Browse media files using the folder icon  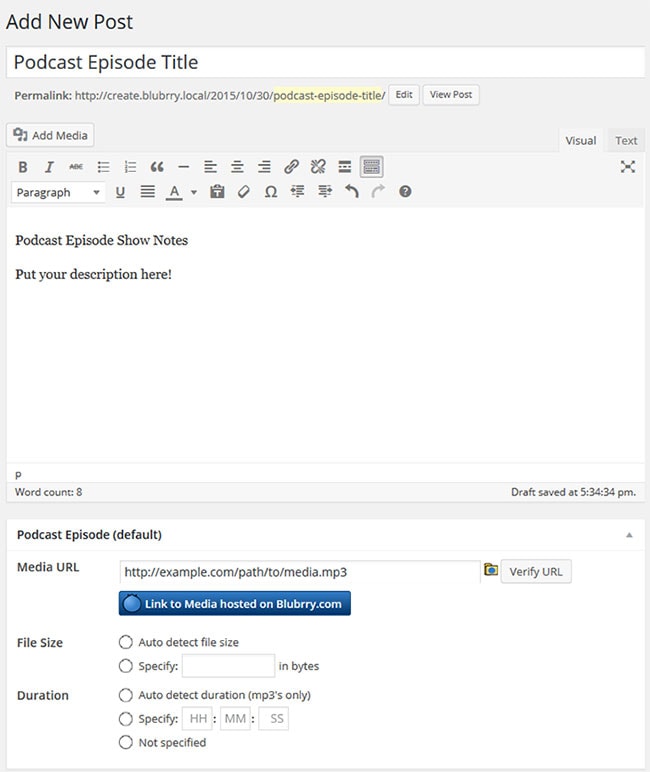pos(491,571)
